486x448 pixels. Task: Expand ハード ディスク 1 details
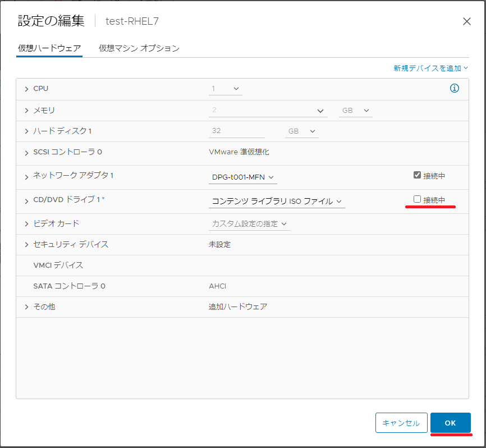click(26, 131)
